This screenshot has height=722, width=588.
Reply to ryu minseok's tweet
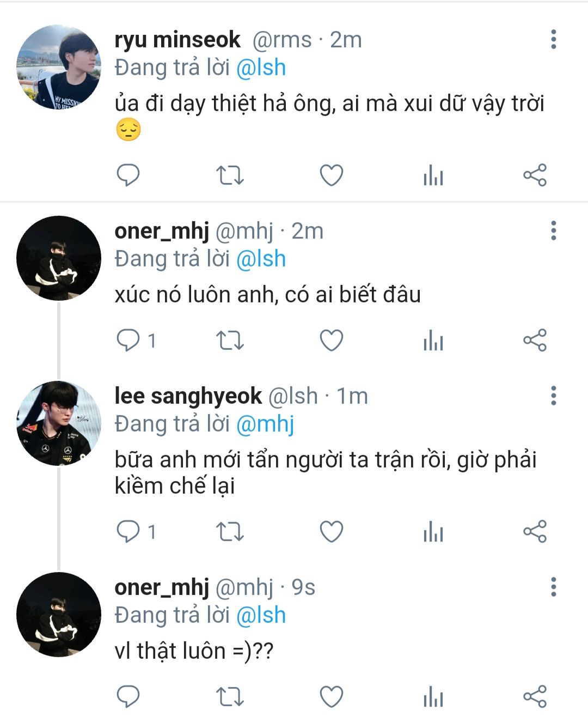pyautogui.click(x=128, y=175)
